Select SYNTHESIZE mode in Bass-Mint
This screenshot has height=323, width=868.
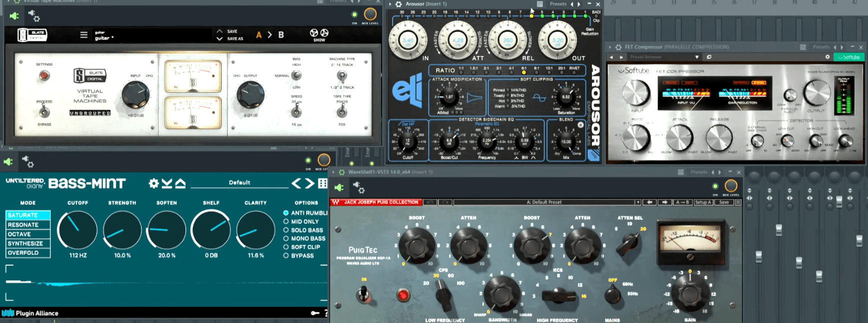[x=28, y=244]
